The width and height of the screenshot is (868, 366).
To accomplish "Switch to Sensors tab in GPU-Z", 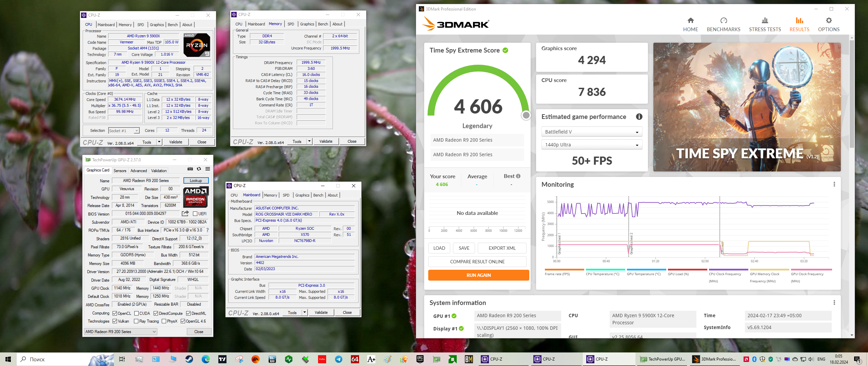I will click(x=120, y=171).
